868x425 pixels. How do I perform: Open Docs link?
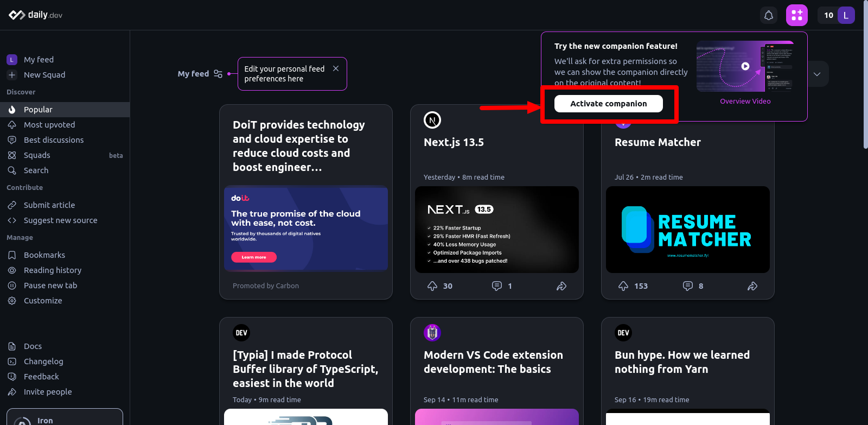pos(65,346)
